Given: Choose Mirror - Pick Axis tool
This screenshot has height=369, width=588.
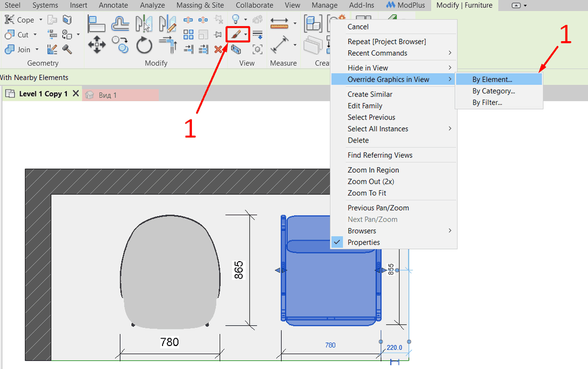Looking at the screenshot, I should click(x=144, y=24).
